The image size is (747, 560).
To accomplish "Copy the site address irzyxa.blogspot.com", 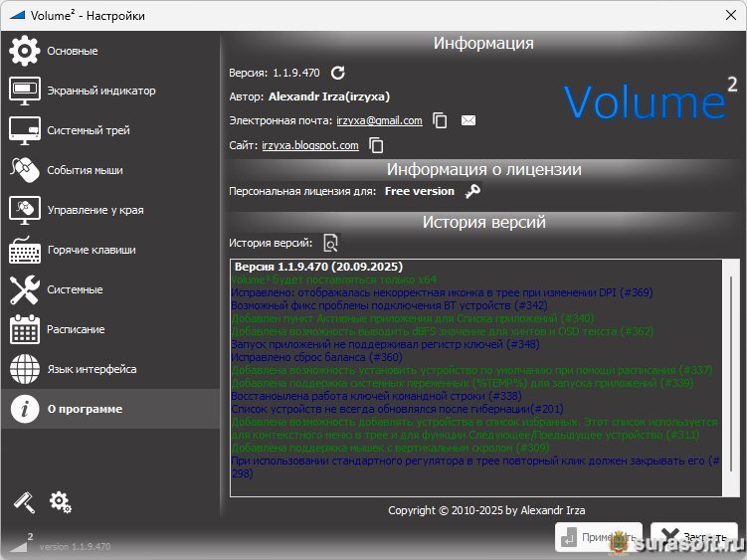I will point(376,145).
